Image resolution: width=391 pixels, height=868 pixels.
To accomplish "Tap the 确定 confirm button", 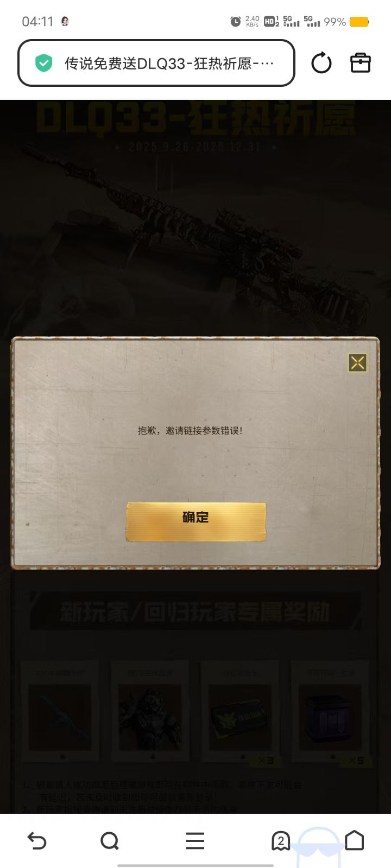I will [196, 521].
